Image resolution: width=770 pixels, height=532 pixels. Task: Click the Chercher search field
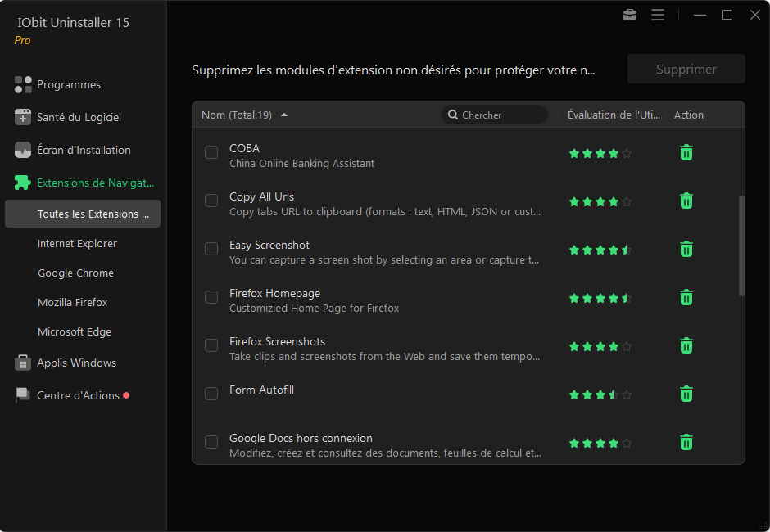click(501, 115)
